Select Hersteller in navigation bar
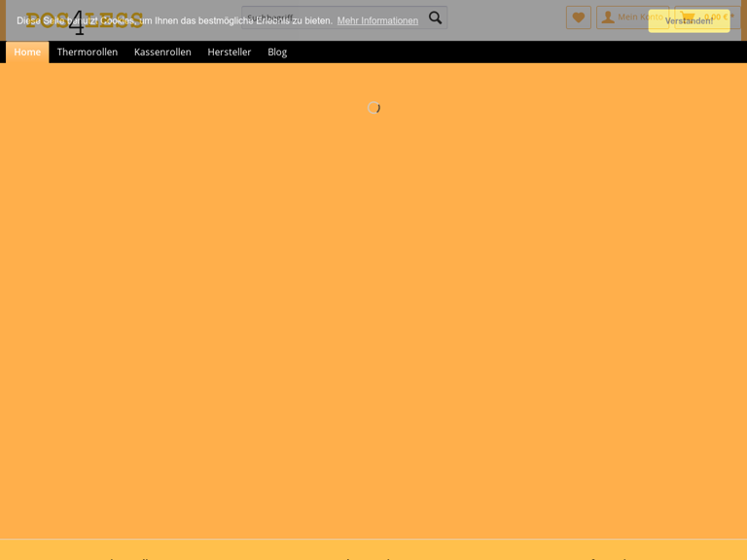The width and height of the screenshot is (747, 560). (x=230, y=52)
